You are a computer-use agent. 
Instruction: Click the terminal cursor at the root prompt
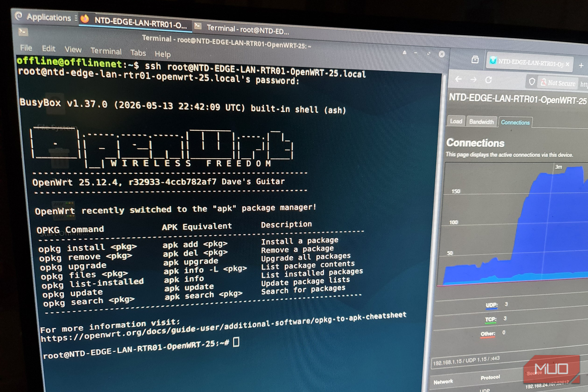pyautogui.click(x=236, y=342)
